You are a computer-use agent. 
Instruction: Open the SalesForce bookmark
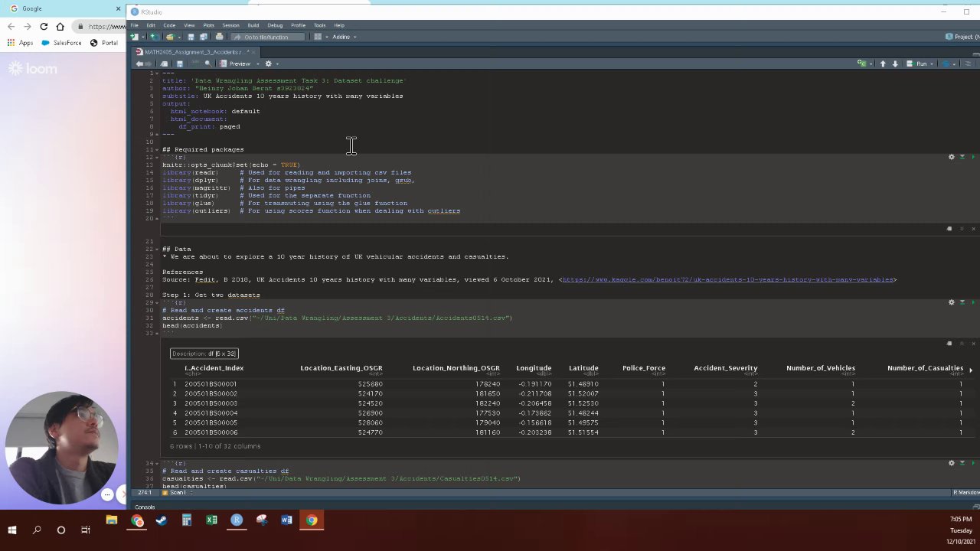point(62,43)
